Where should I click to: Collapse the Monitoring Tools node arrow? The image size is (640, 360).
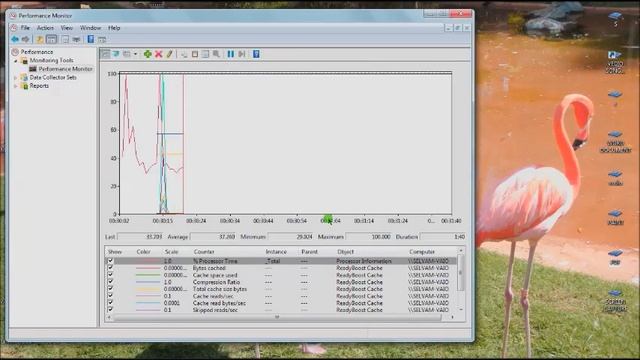pos(16,60)
